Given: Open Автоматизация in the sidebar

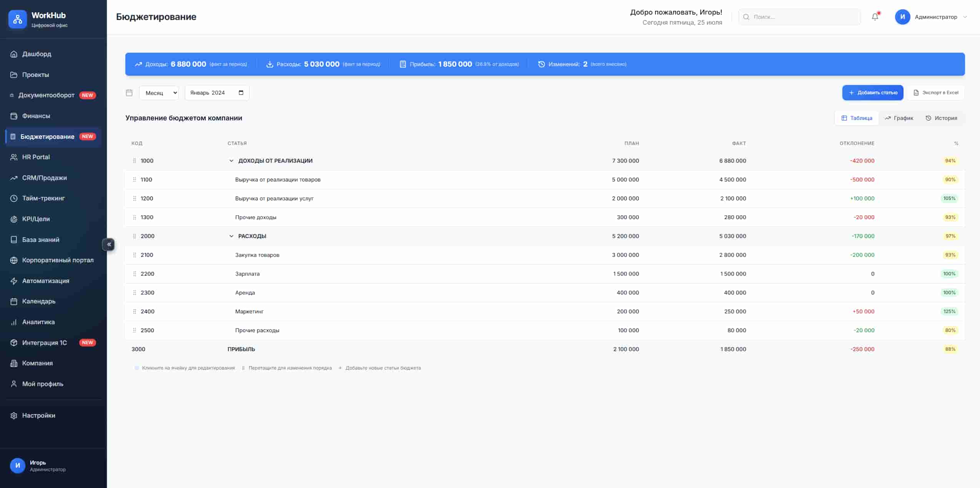Looking at the screenshot, I should pos(45,281).
